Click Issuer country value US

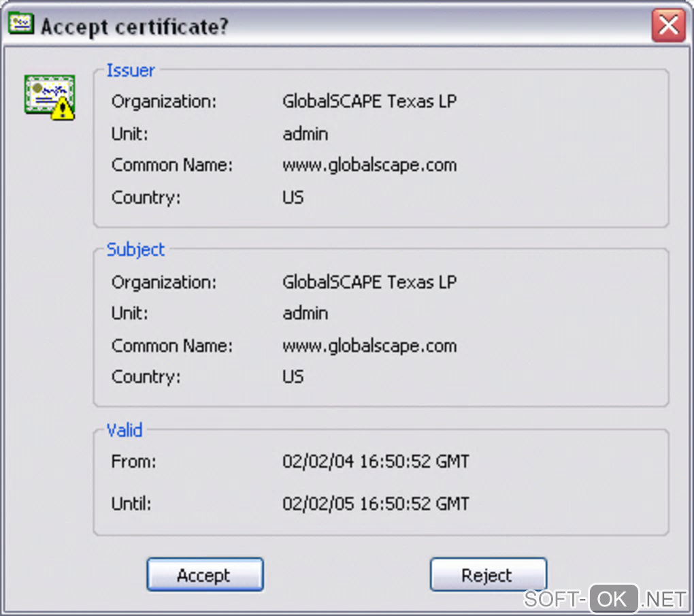click(x=293, y=197)
